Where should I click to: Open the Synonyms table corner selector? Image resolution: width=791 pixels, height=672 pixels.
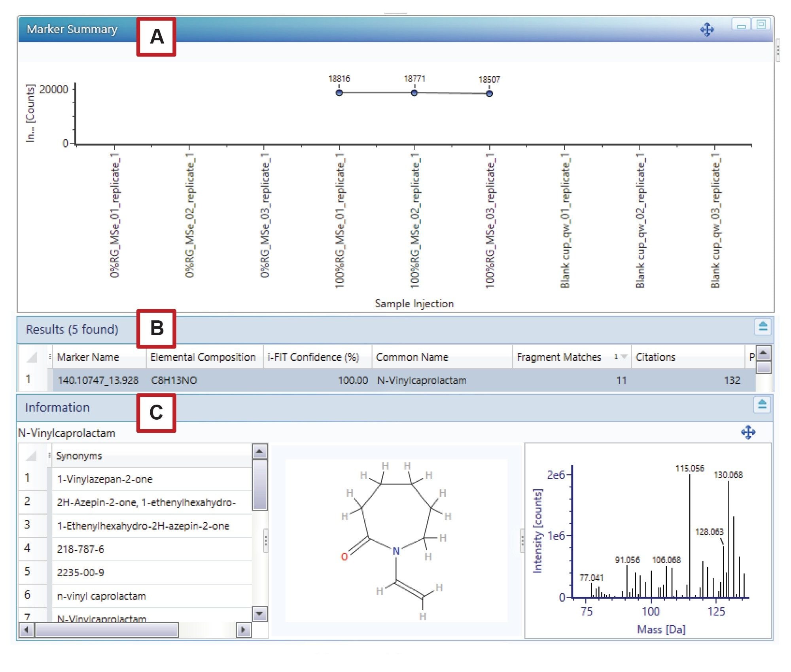(x=31, y=456)
